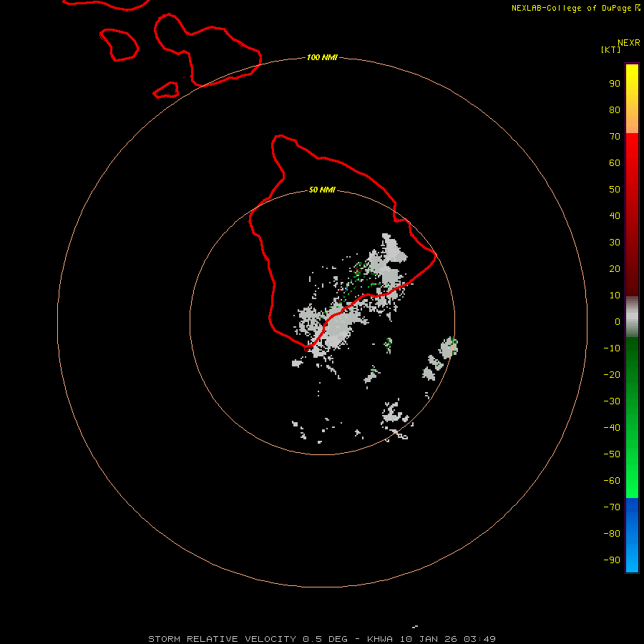The image size is (644, 644).
Task: Click the -90 value on velocity scale
Action: 612,560
